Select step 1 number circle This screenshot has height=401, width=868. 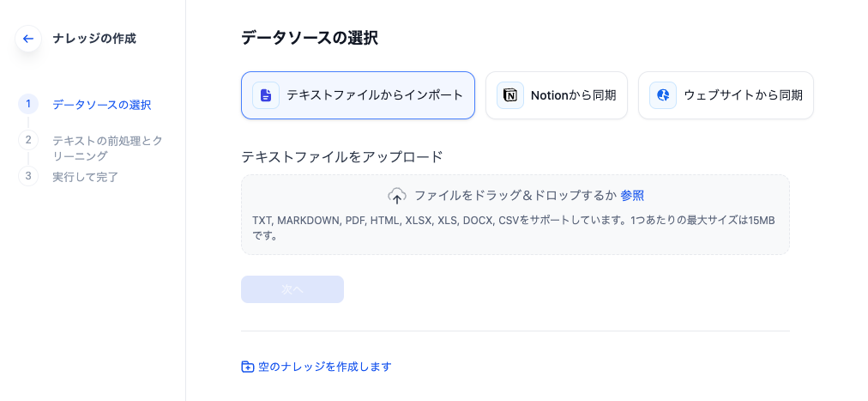[28, 104]
